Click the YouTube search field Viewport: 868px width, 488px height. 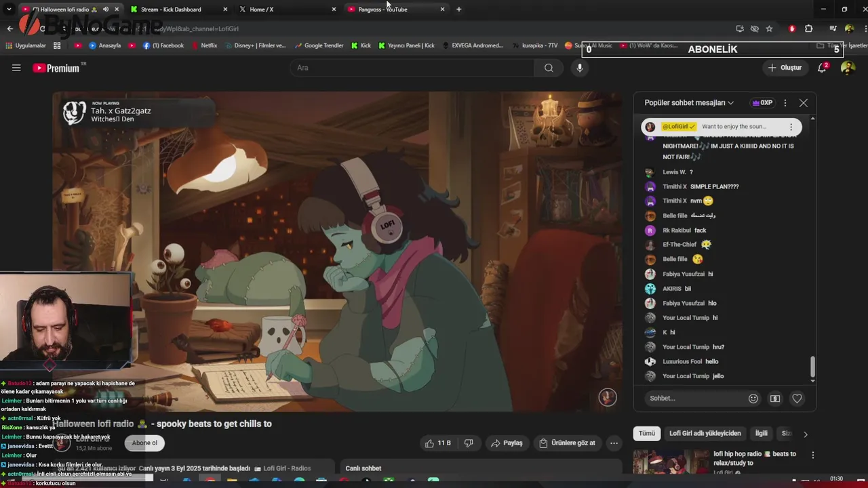pos(412,68)
